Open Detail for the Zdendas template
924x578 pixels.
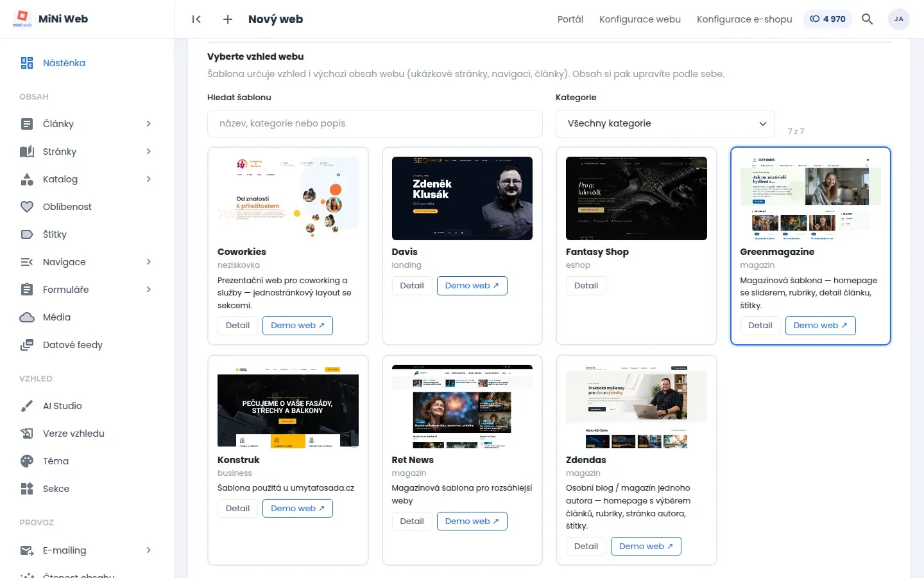586,547
